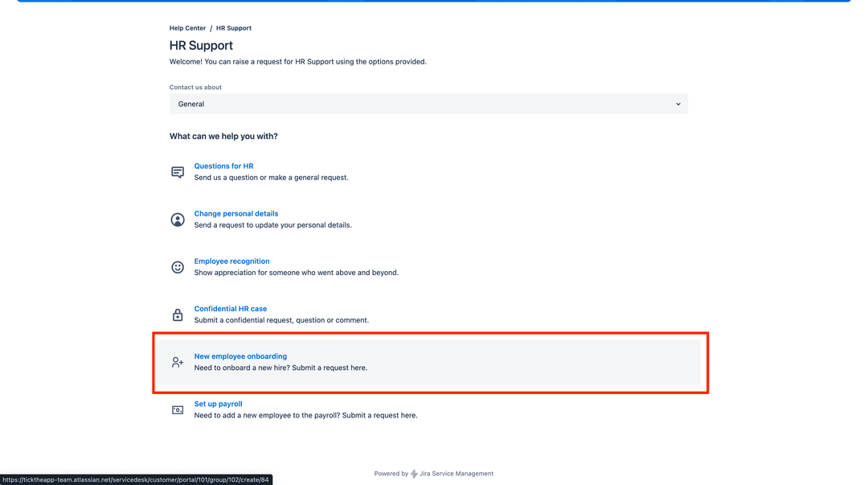Click the Confidential HR case lock icon

[x=178, y=314]
